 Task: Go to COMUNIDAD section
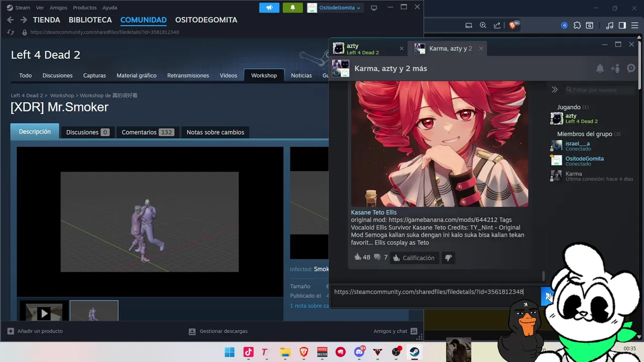143,20
